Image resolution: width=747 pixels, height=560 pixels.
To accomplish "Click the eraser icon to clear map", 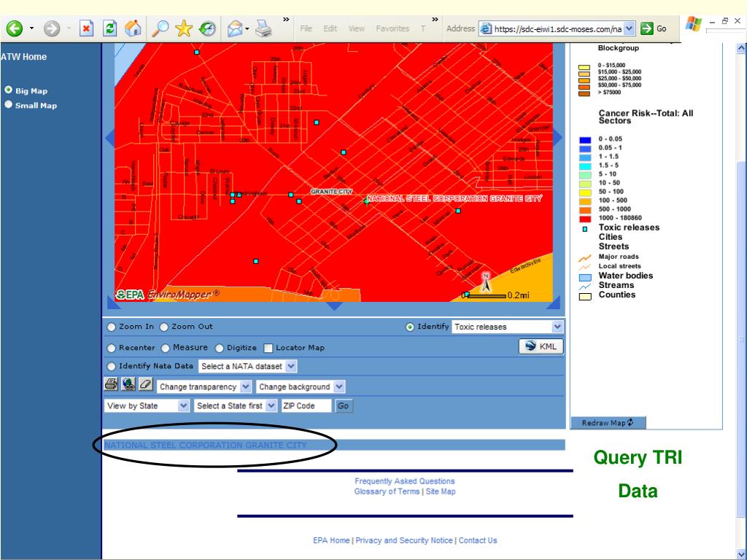I will (145, 384).
